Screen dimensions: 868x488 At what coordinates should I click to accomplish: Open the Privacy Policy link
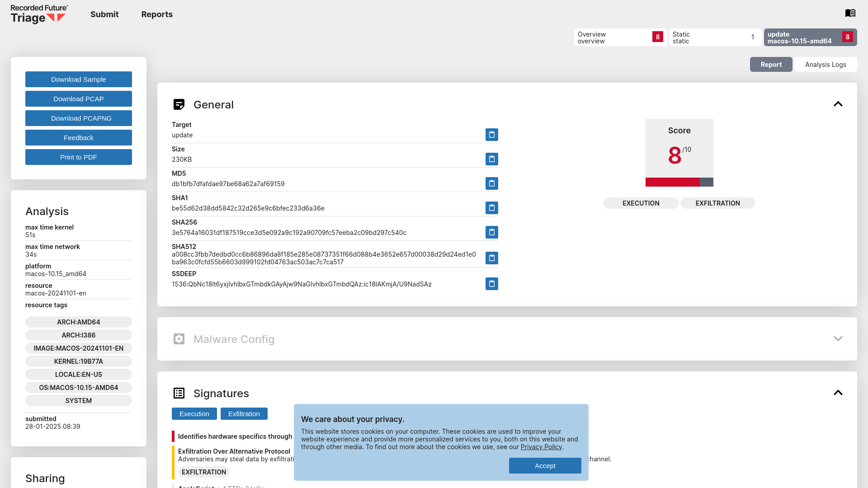(x=541, y=446)
